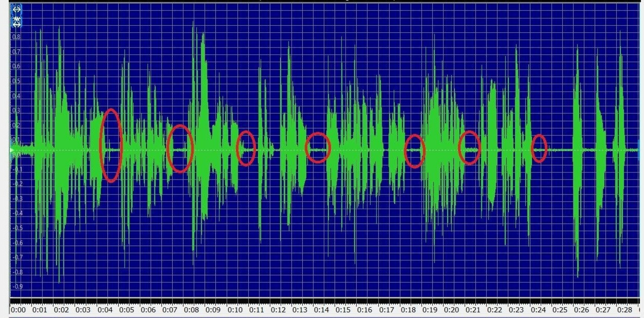Screen dimensions: 644x318
Task: Jump to the 0:28 timeline label
Action: click(x=624, y=310)
